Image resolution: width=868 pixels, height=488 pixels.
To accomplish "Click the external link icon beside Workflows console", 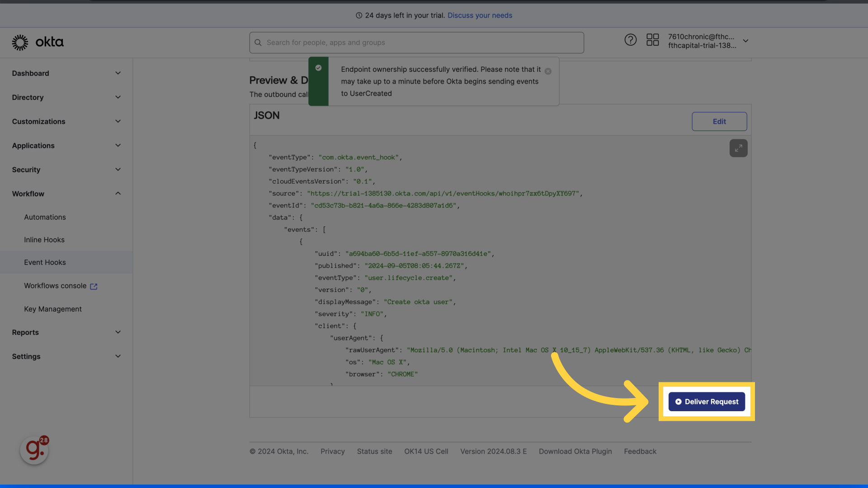I will click(x=94, y=286).
